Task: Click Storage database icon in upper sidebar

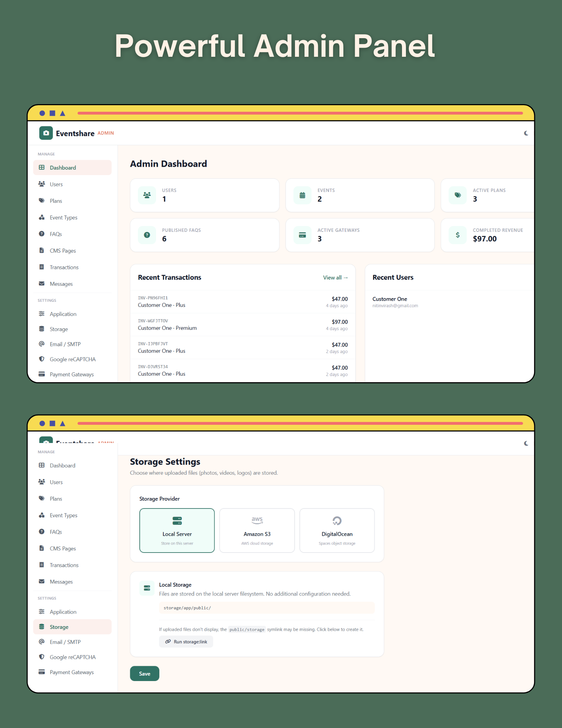Action: [42, 329]
